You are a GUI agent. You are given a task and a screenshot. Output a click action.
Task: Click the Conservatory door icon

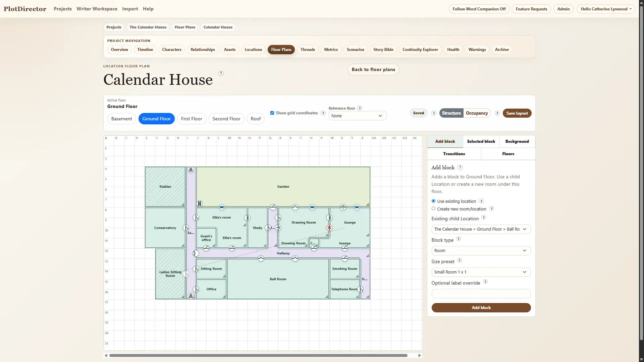point(185,228)
